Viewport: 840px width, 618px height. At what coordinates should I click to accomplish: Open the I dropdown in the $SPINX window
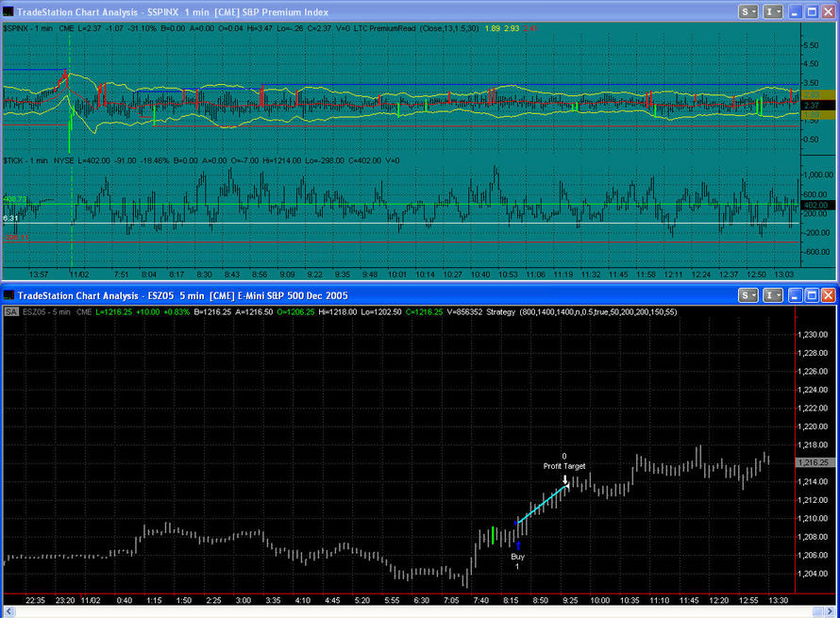pos(772,11)
